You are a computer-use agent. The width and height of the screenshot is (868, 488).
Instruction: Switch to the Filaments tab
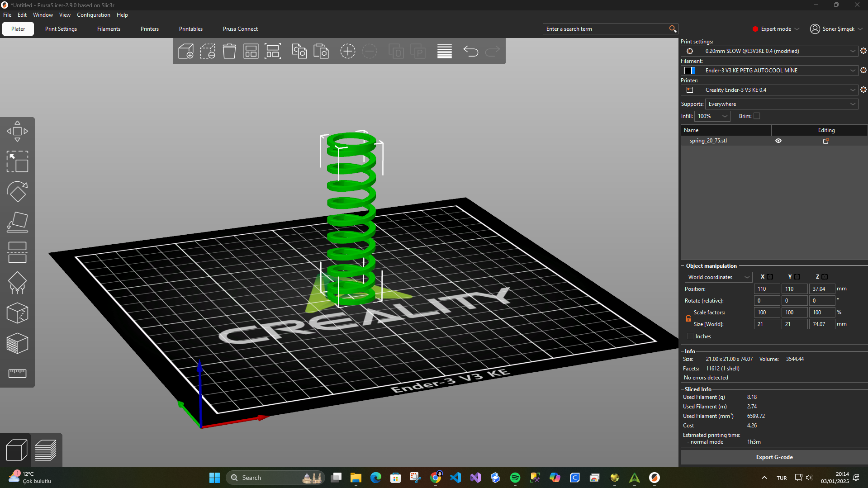109,29
